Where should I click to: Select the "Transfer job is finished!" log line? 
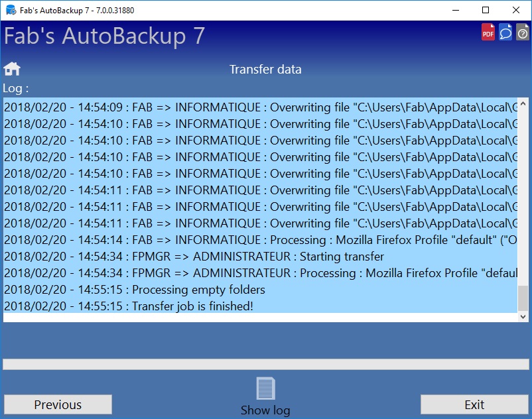click(x=260, y=306)
